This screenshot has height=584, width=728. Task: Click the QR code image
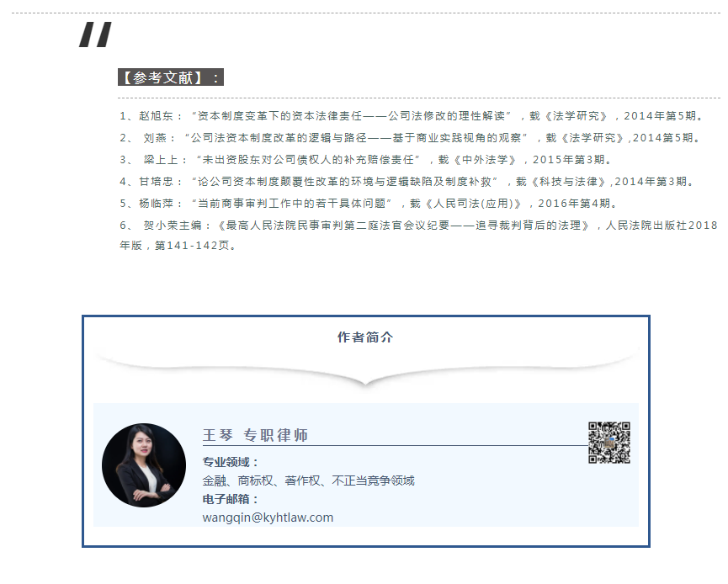click(x=609, y=443)
